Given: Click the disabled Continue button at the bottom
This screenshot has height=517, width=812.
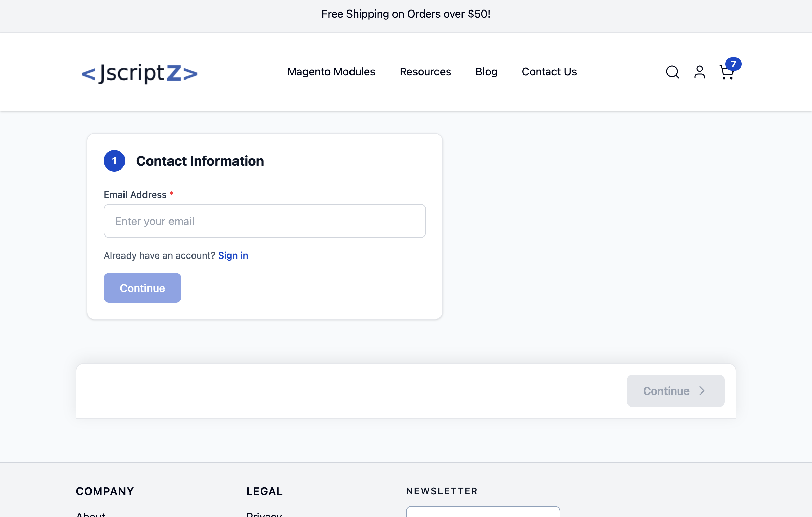Looking at the screenshot, I should click(x=675, y=391).
